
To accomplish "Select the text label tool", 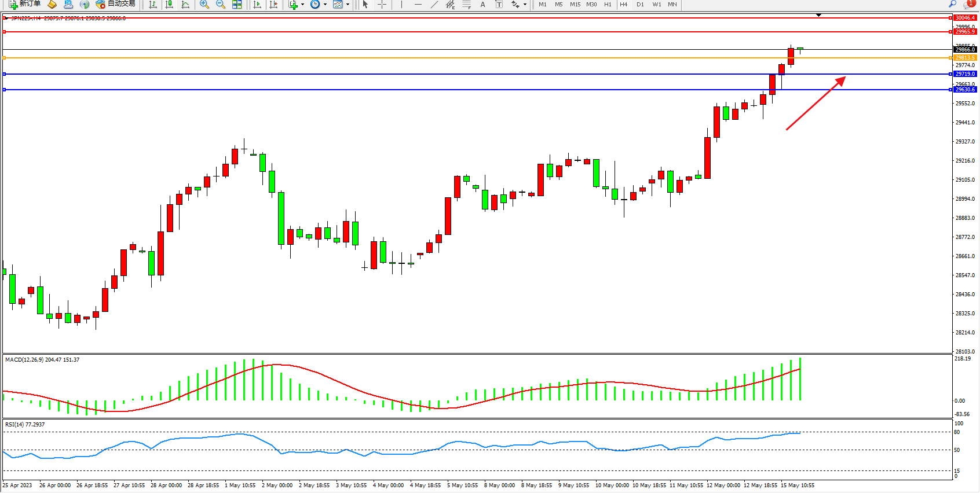I will (482, 5).
